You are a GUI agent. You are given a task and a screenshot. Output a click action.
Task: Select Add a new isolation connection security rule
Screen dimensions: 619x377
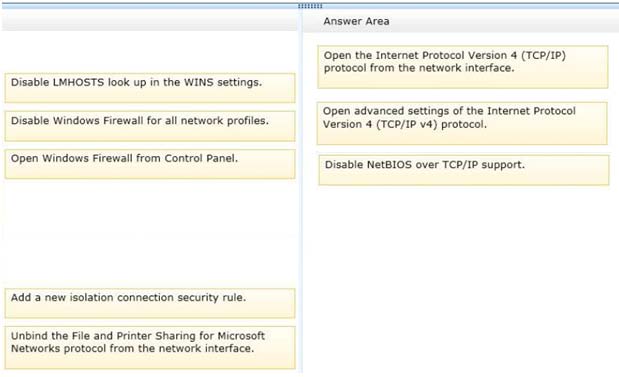(x=150, y=303)
